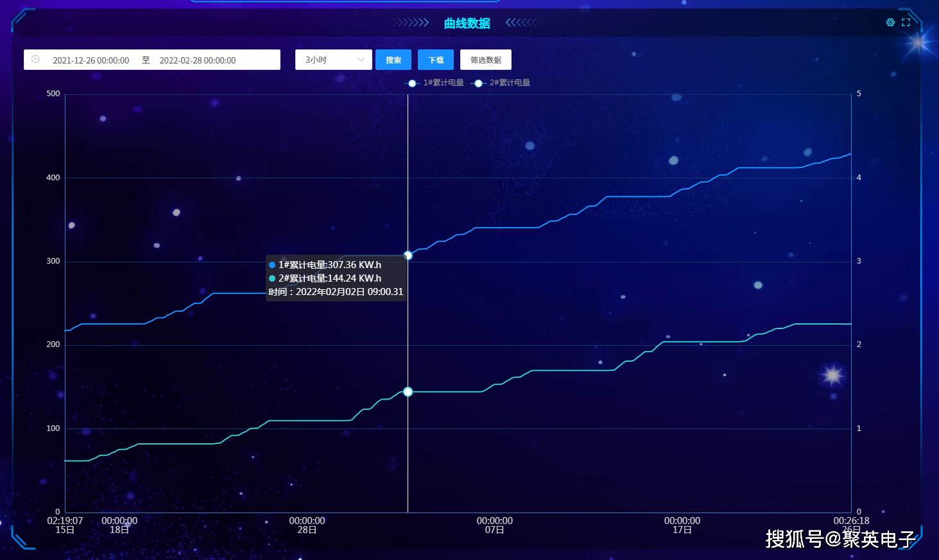The height and width of the screenshot is (560, 939).
Task: Click the 1# curve data point at 307.36
Action: [x=408, y=255]
